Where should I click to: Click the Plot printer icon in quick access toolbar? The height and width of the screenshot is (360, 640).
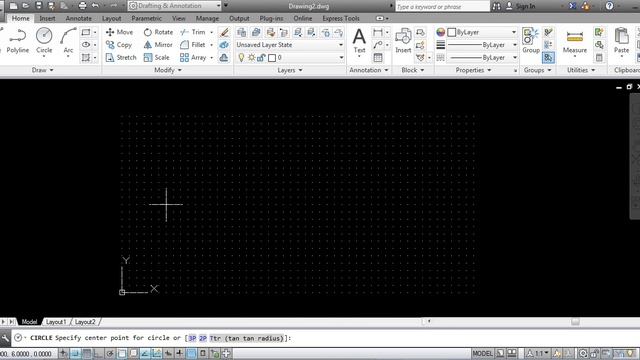click(x=82, y=6)
